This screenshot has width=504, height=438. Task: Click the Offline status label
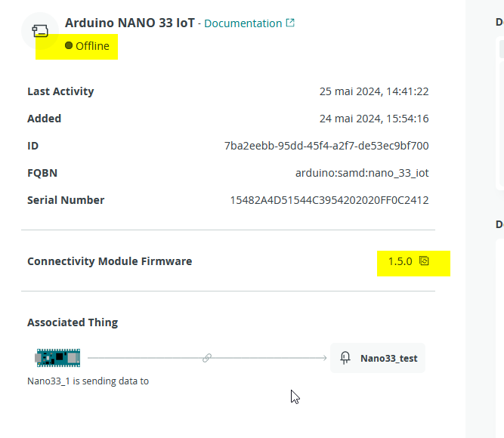click(x=92, y=46)
